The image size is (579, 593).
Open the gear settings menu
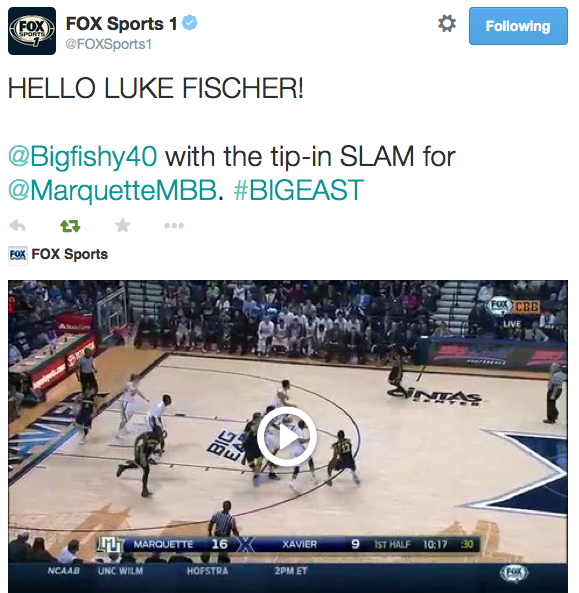(447, 24)
